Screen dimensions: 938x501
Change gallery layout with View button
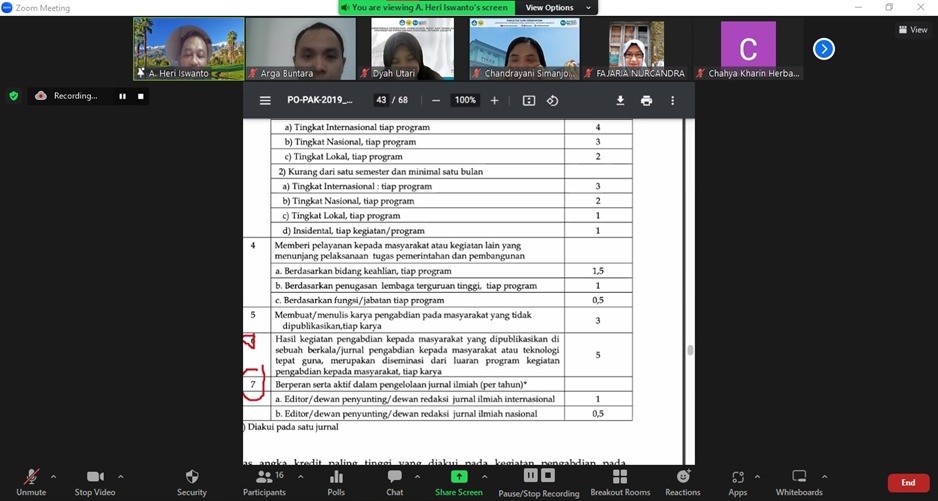pyautogui.click(x=913, y=30)
